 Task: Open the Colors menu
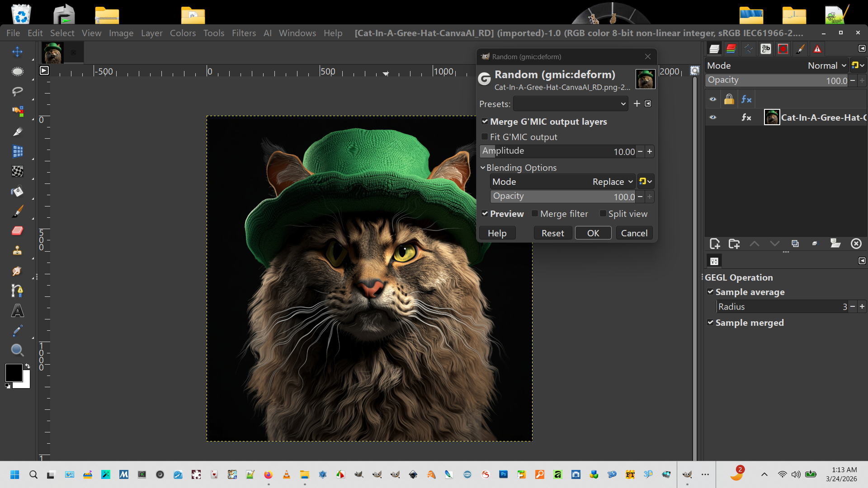tap(183, 33)
